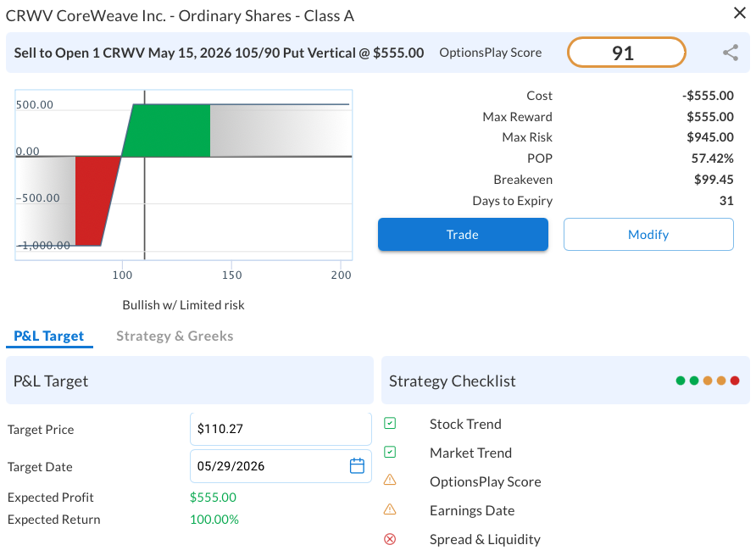Click the Bullish w/ Limited risk caption
Image resolution: width=756 pixels, height=556 pixels.
pos(183,305)
